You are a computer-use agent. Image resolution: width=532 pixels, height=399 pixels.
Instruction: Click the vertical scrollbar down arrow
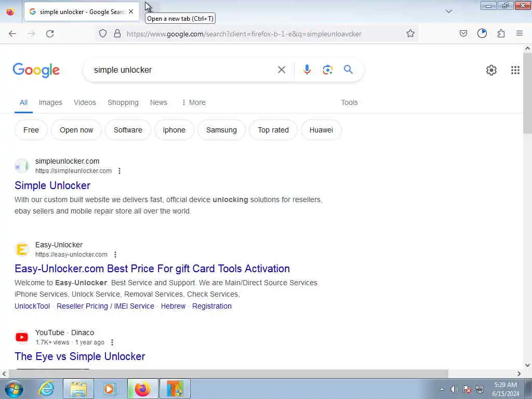coord(527,365)
